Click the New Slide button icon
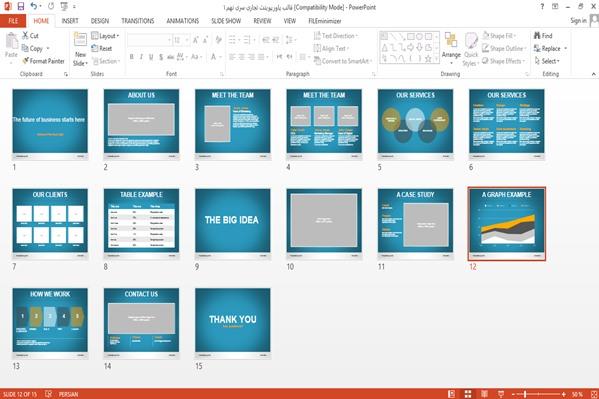 tap(80, 40)
